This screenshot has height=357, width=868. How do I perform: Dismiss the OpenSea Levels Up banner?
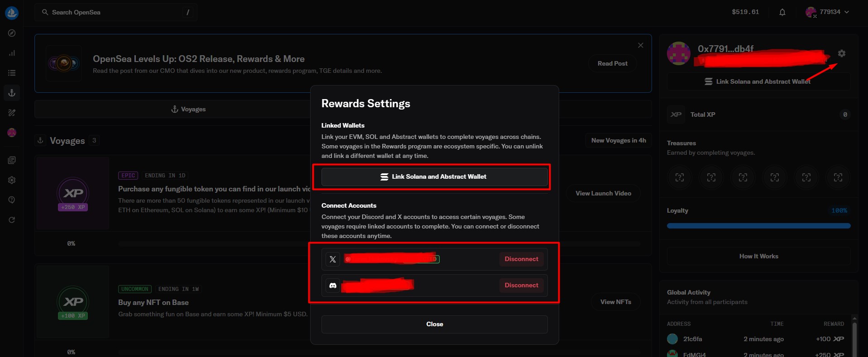(640, 45)
